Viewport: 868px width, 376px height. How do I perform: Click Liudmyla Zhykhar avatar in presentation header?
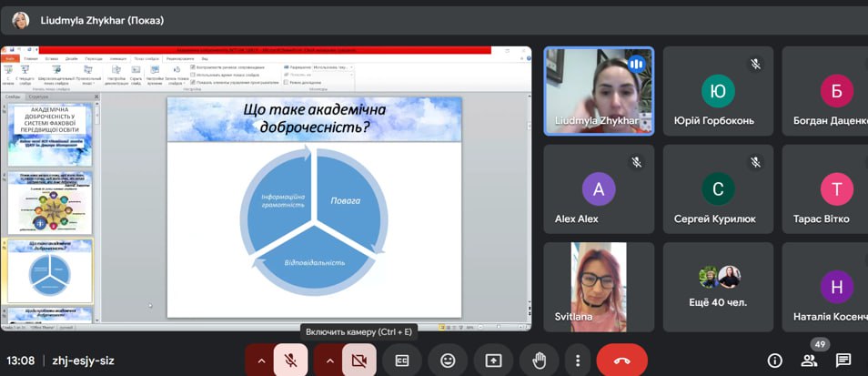click(21, 21)
